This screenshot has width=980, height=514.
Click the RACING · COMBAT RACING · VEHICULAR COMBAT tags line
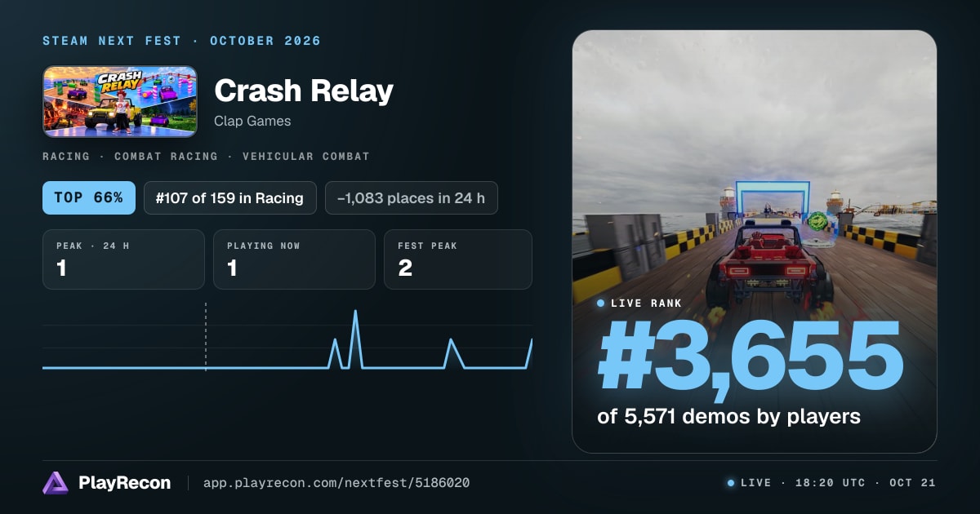click(206, 156)
